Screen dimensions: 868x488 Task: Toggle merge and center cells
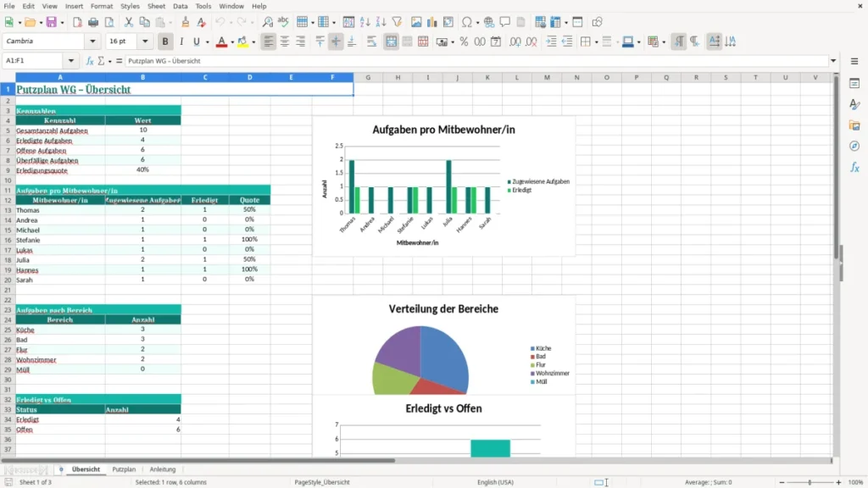391,42
